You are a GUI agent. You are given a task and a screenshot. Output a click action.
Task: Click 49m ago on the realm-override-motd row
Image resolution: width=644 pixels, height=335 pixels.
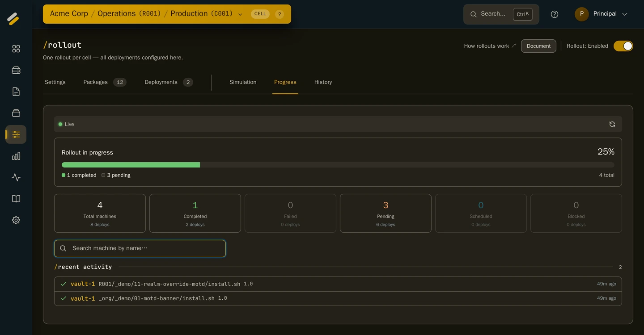(x=606, y=284)
